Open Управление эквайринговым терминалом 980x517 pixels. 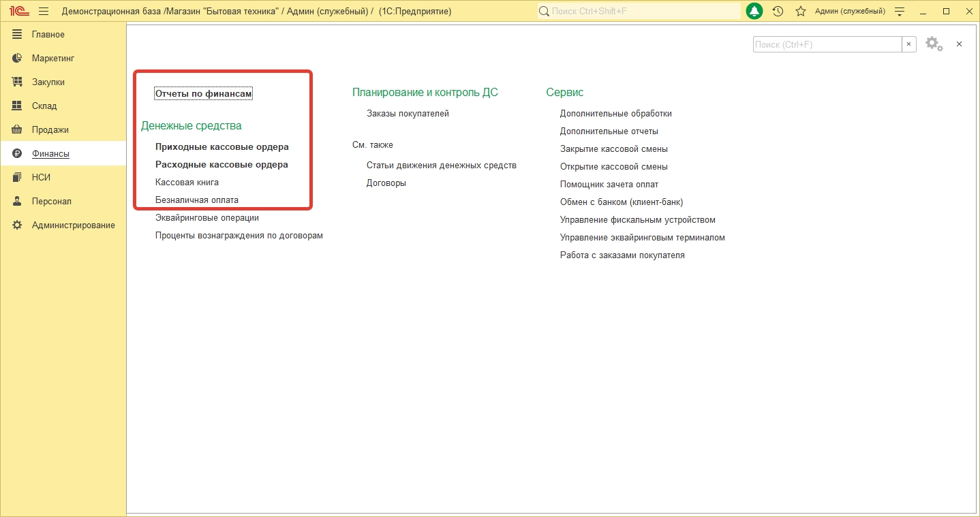pyautogui.click(x=643, y=238)
